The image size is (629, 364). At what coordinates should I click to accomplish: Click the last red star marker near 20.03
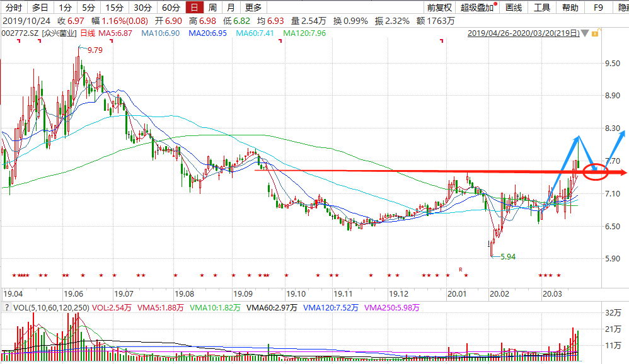pos(558,275)
